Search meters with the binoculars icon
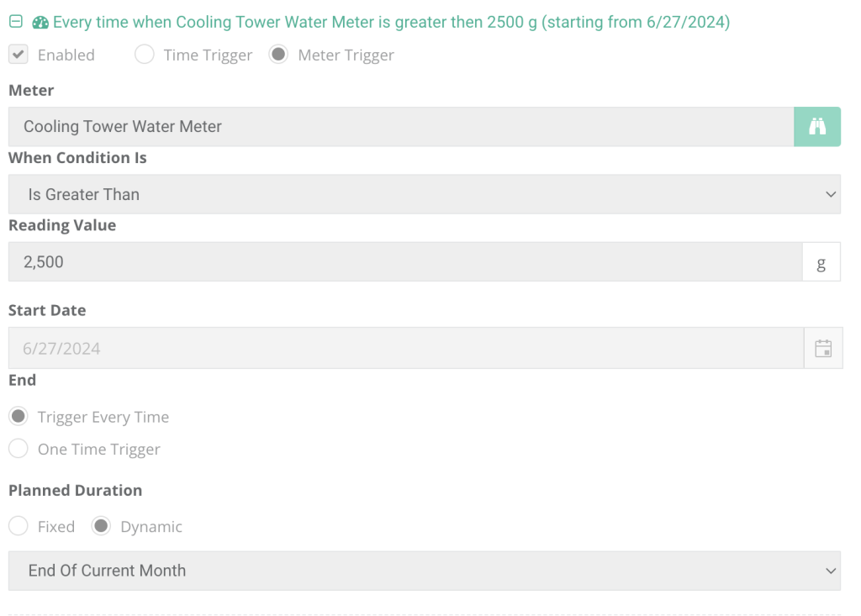The width and height of the screenshot is (861, 616). point(817,127)
